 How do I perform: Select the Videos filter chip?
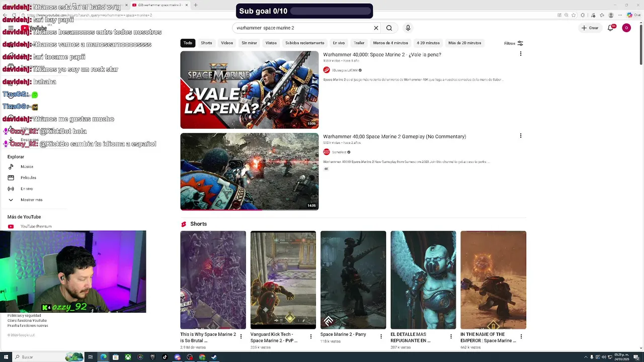point(227,43)
